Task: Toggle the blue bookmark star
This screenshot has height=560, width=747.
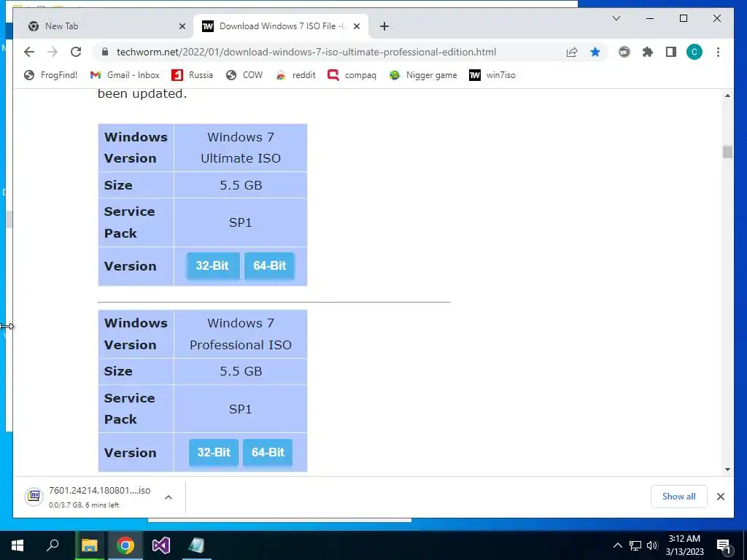Action: (x=595, y=52)
